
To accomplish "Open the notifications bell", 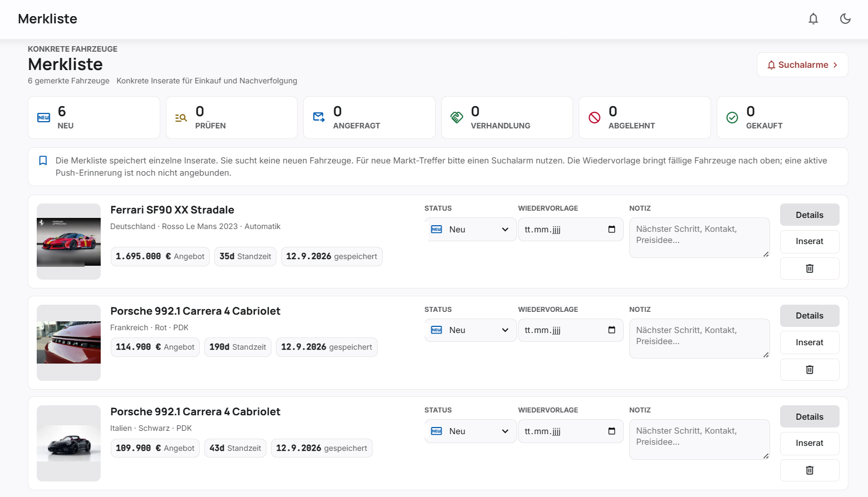I will (x=813, y=19).
